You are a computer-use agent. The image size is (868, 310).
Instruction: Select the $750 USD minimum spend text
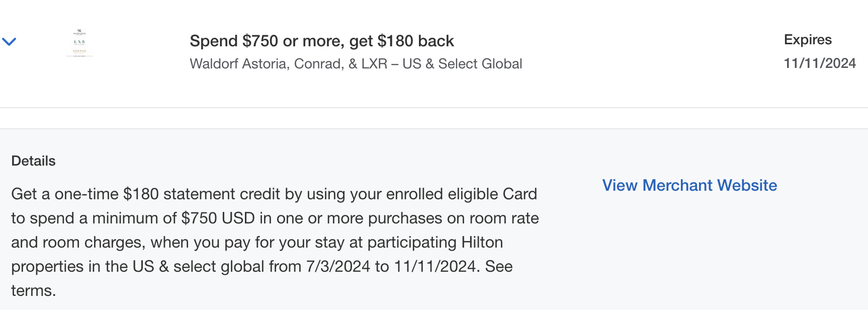pyautogui.click(x=216, y=218)
